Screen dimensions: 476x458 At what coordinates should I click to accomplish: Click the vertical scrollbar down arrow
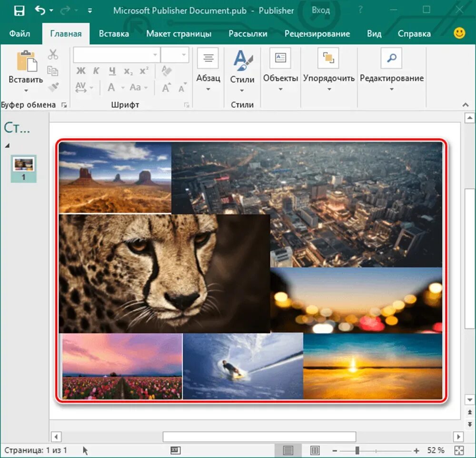pyautogui.click(x=470, y=400)
